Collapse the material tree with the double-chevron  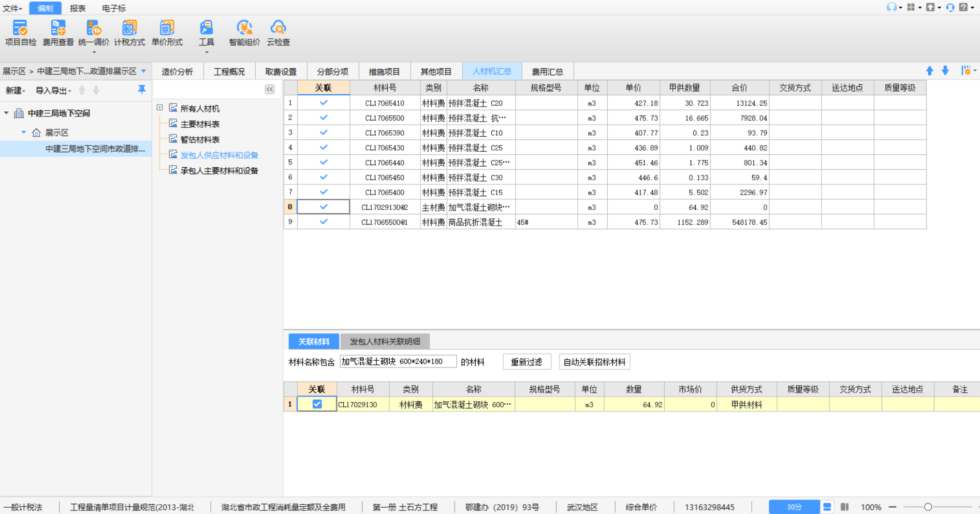tap(270, 90)
